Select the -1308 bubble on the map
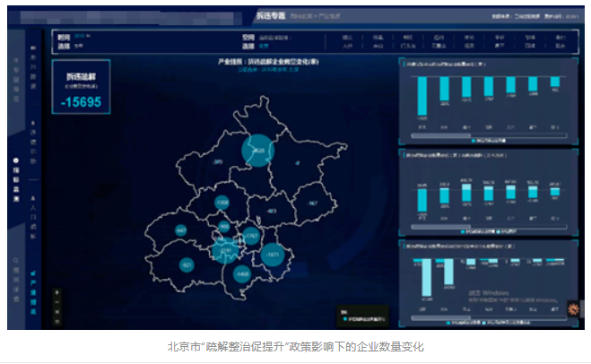The height and width of the screenshot is (364, 591). [x=222, y=203]
